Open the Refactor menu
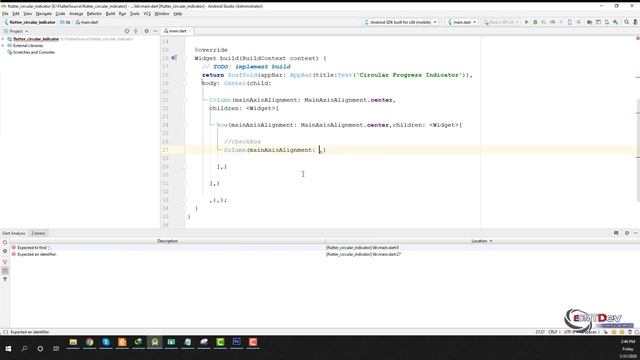The width and height of the screenshot is (640, 360). (x=94, y=13)
